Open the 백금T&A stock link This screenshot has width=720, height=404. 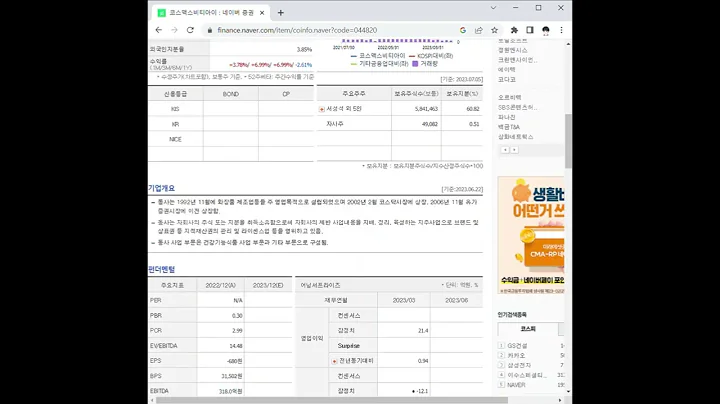coord(509,127)
